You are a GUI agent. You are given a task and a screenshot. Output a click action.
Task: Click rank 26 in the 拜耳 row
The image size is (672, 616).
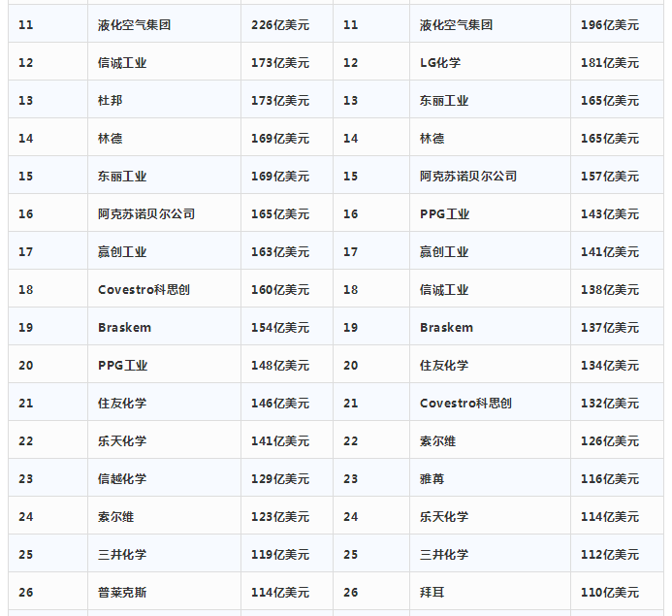(351, 593)
